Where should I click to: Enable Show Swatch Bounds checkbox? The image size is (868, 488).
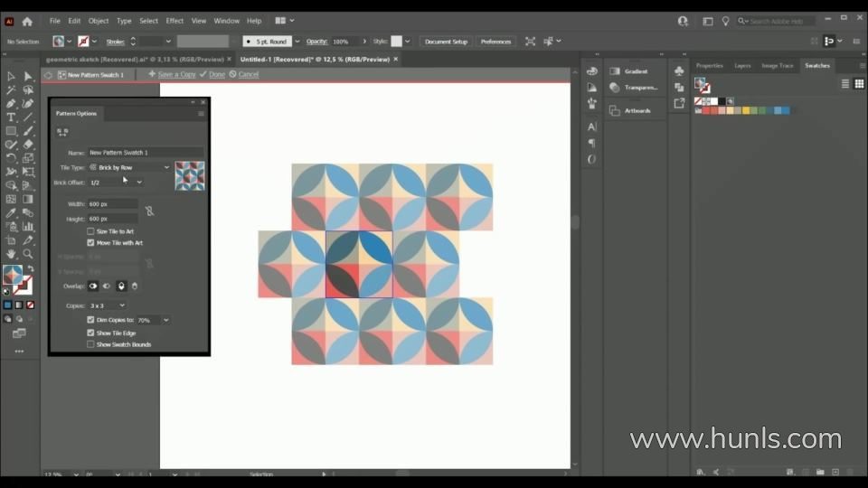(90, 344)
